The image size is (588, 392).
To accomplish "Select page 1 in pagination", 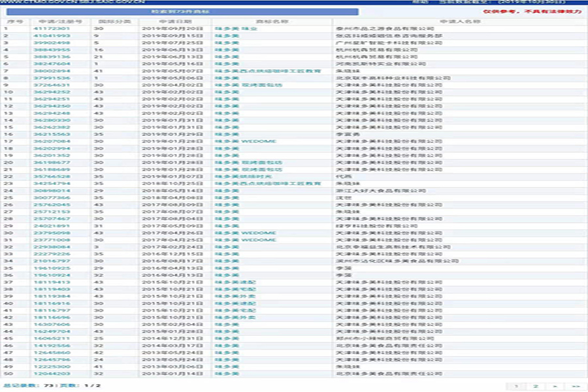I will [x=515, y=386].
